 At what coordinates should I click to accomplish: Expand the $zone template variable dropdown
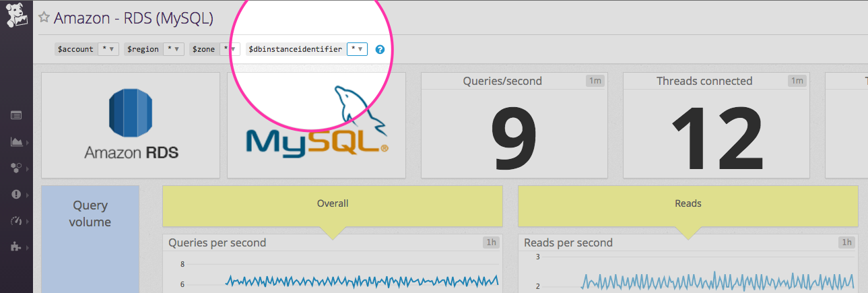pyautogui.click(x=230, y=49)
